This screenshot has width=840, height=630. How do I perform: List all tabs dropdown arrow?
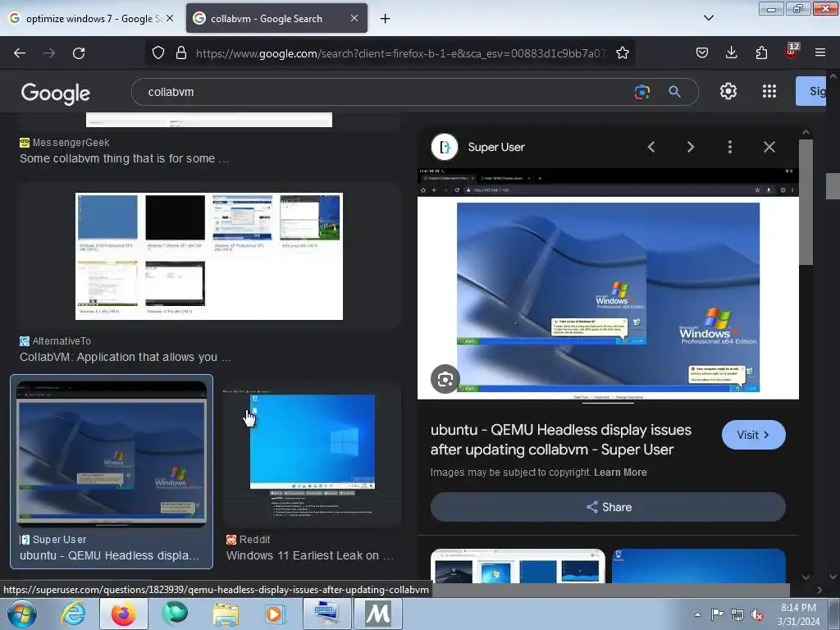pyautogui.click(x=708, y=18)
